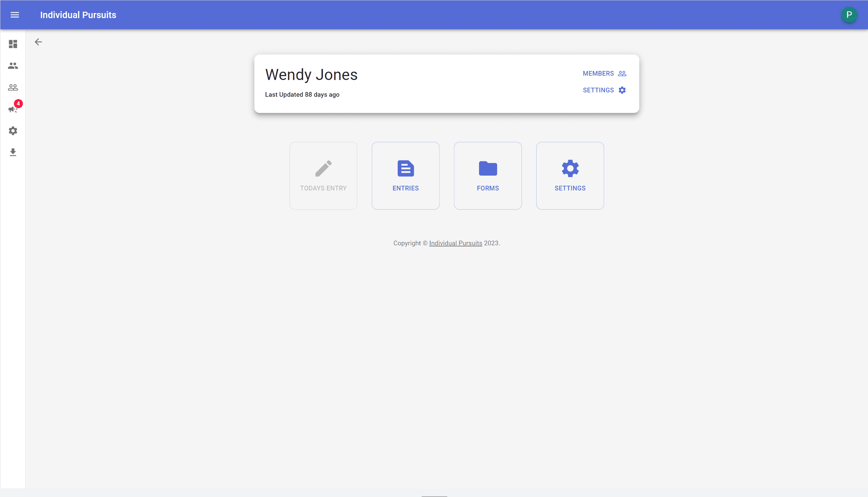
Task: Go back using the left arrow
Action: pyautogui.click(x=38, y=42)
